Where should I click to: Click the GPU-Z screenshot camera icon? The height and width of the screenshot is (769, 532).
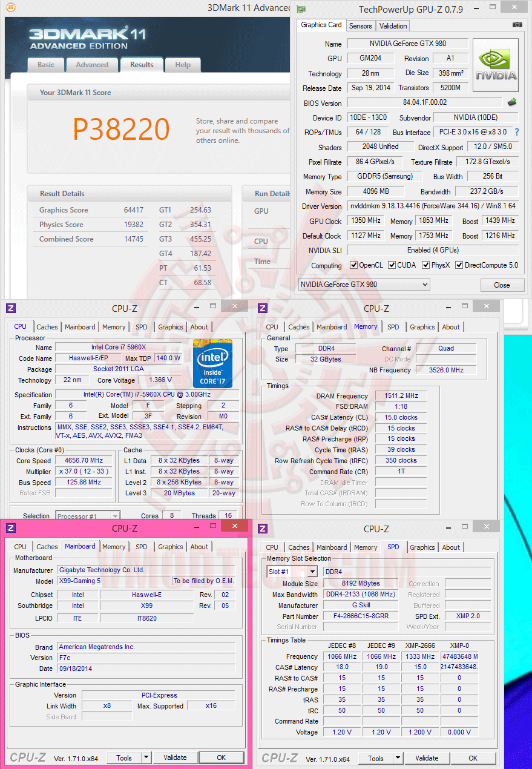click(517, 25)
